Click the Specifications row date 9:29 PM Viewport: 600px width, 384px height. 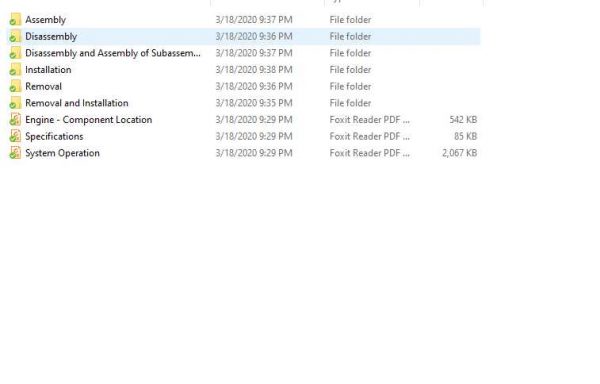coord(254,136)
